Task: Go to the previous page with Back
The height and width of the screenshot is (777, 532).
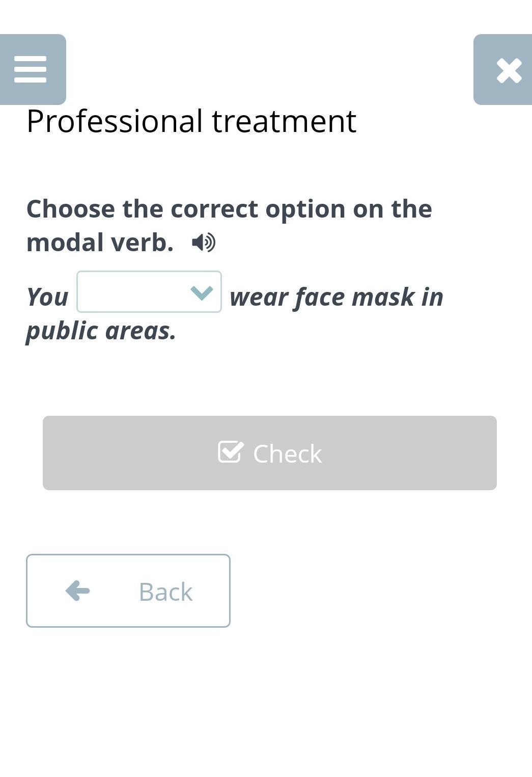Action: [x=128, y=591]
